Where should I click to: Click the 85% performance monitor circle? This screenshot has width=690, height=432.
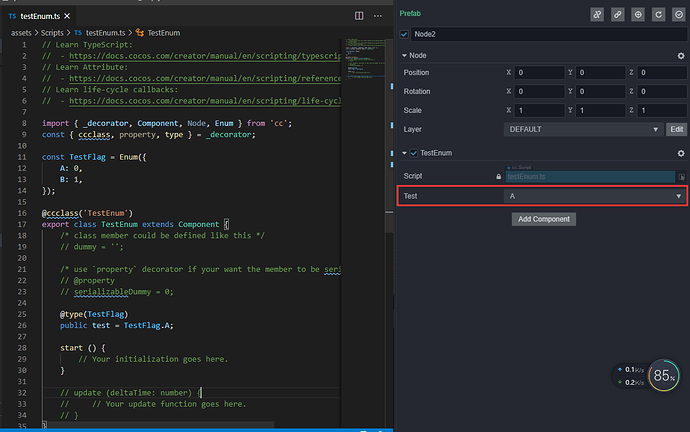(x=664, y=375)
